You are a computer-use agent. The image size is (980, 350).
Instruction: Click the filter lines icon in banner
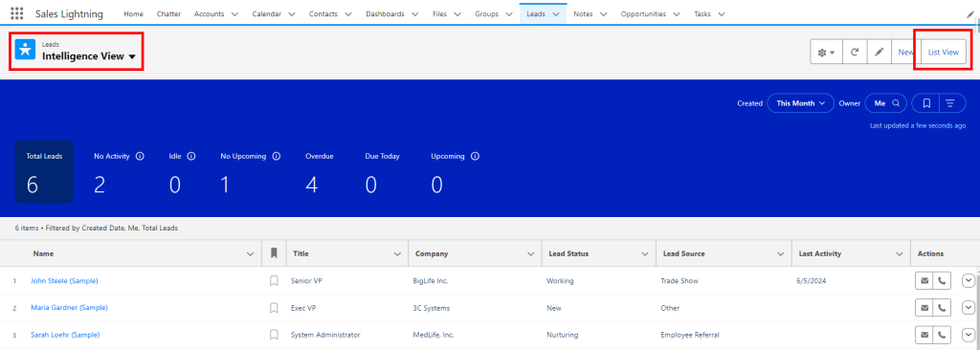pos(950,103)
